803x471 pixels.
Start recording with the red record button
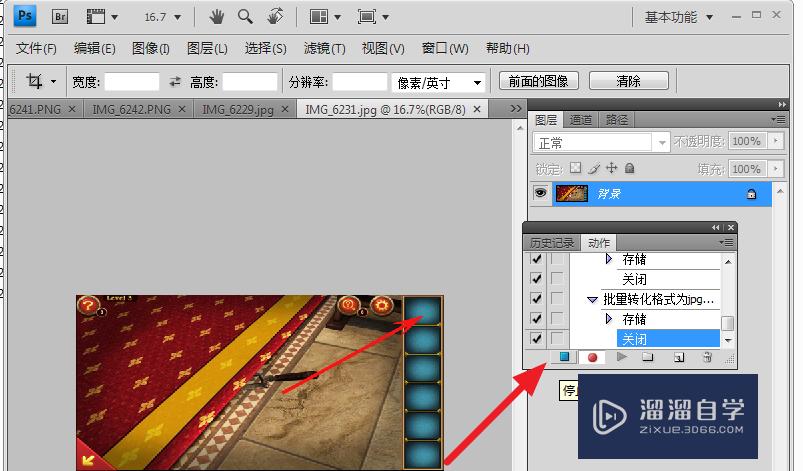[x=593, y=357]
